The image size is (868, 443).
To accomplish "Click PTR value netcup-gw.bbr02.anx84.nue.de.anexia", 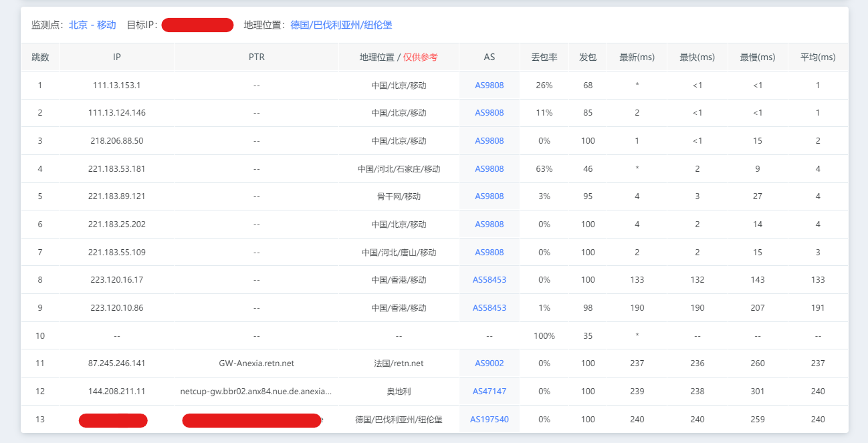I will (256, 392).
